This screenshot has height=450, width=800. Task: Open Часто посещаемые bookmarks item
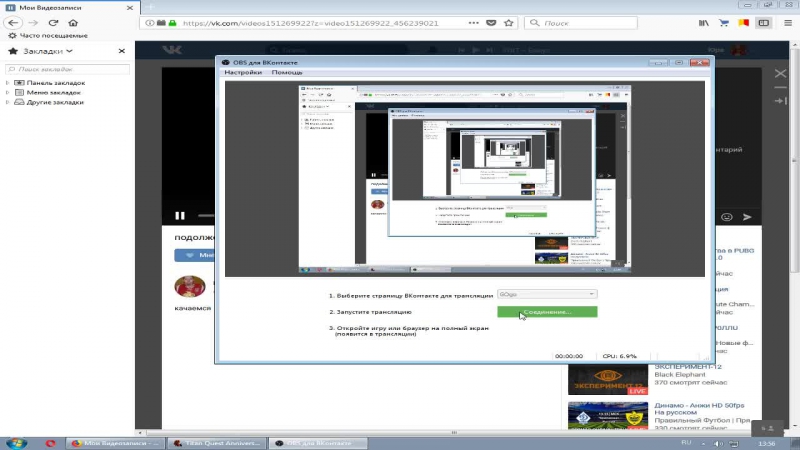[x=48, y=36]
